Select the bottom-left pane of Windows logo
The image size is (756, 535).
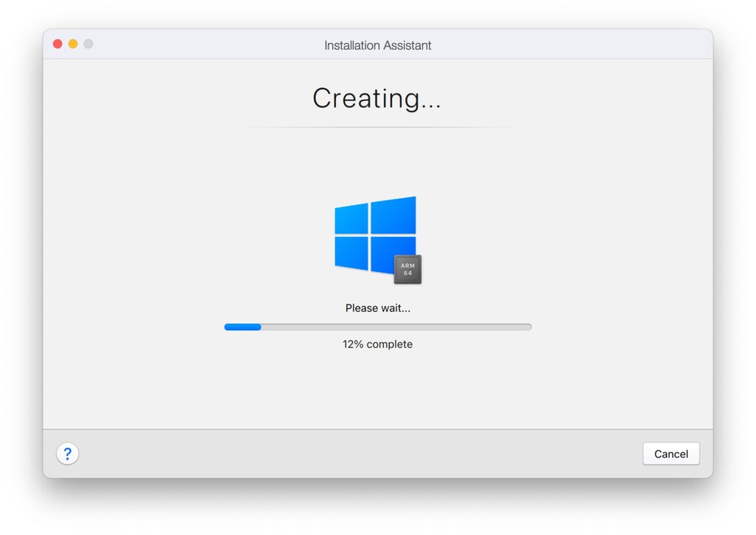pos(351,252)
